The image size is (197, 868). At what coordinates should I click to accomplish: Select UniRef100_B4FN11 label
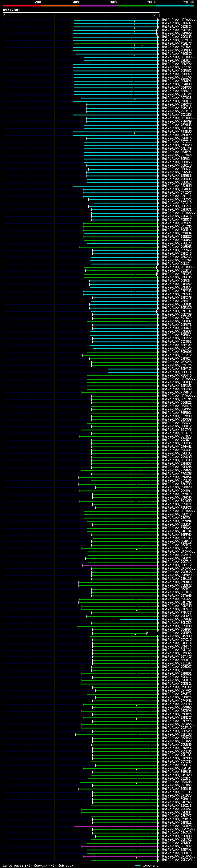point(177,822)
